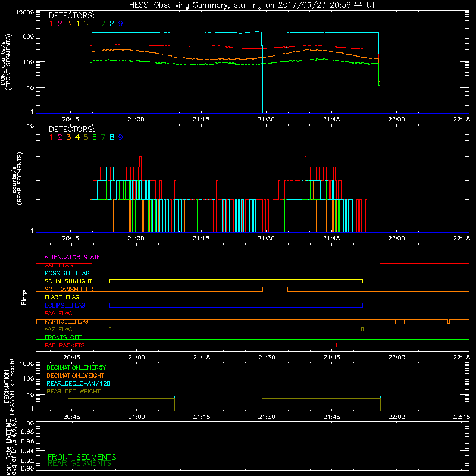Select green detector 6 in front segments legend
The image size is (476, 476).
[95, 24]
